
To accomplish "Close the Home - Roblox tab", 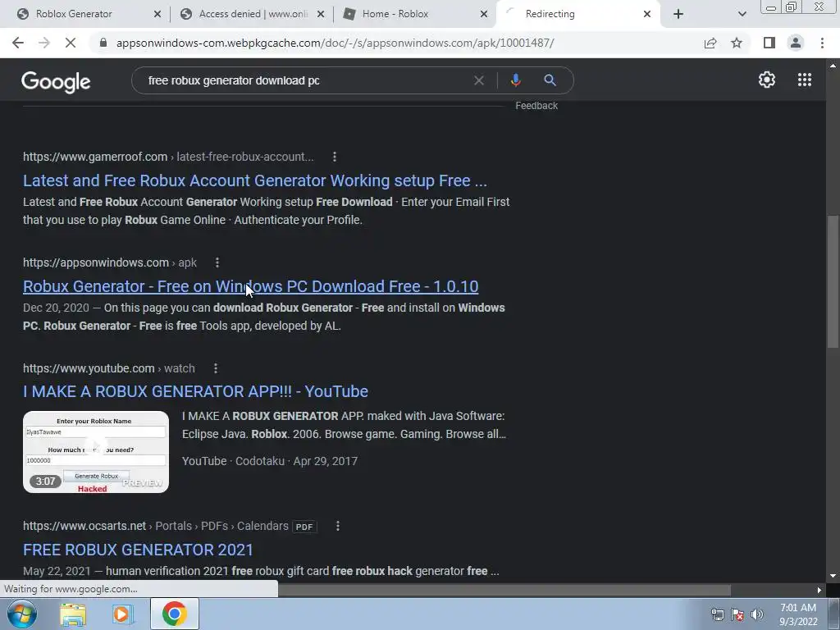I will tap(484, 14).
